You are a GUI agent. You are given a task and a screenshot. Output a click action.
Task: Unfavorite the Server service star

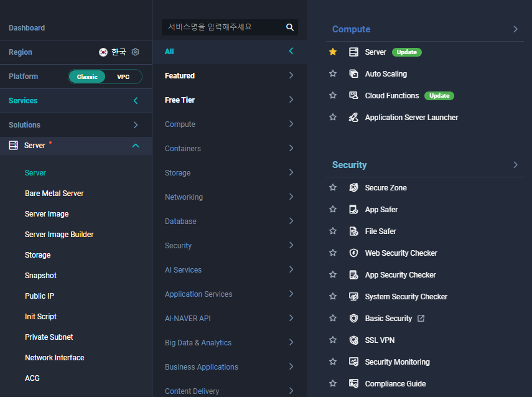point(333,52)
